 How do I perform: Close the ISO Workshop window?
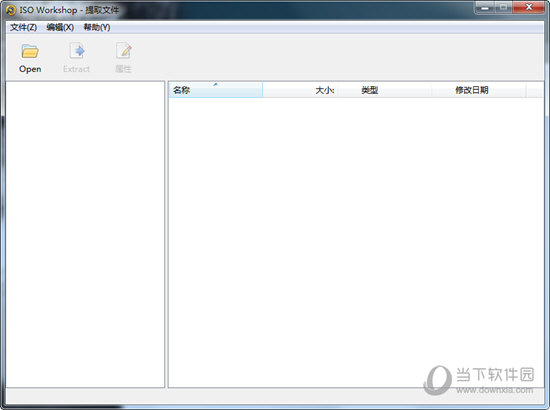pyautogui.click(x=529, y=7)
